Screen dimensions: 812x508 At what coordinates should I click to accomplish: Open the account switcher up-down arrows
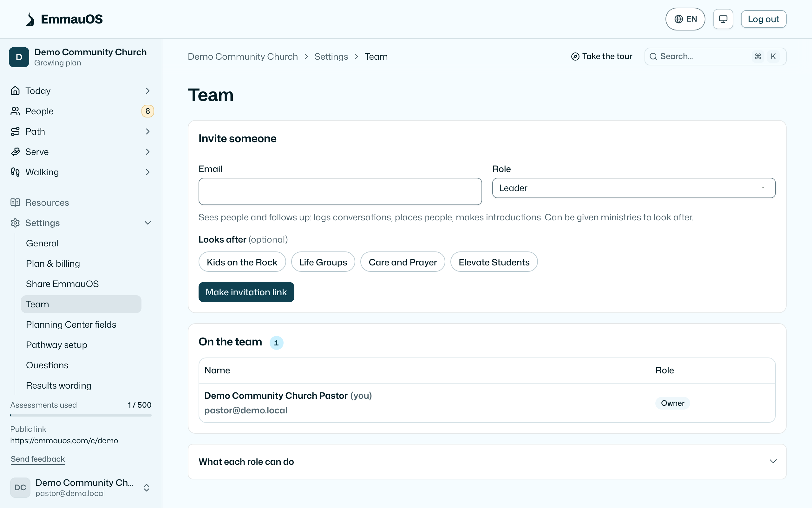pyautogui.click(x=147, y=487)
